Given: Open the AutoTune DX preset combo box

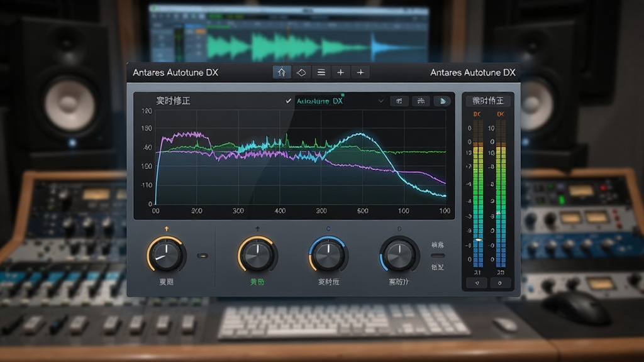Looking at the screenshot, I should pos(340,101).
